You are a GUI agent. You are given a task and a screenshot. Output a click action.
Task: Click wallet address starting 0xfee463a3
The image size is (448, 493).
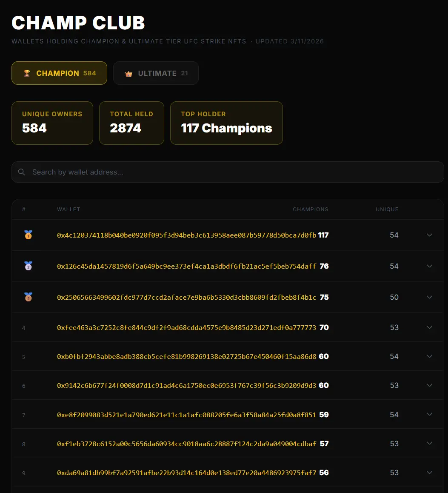pos(185,327)
